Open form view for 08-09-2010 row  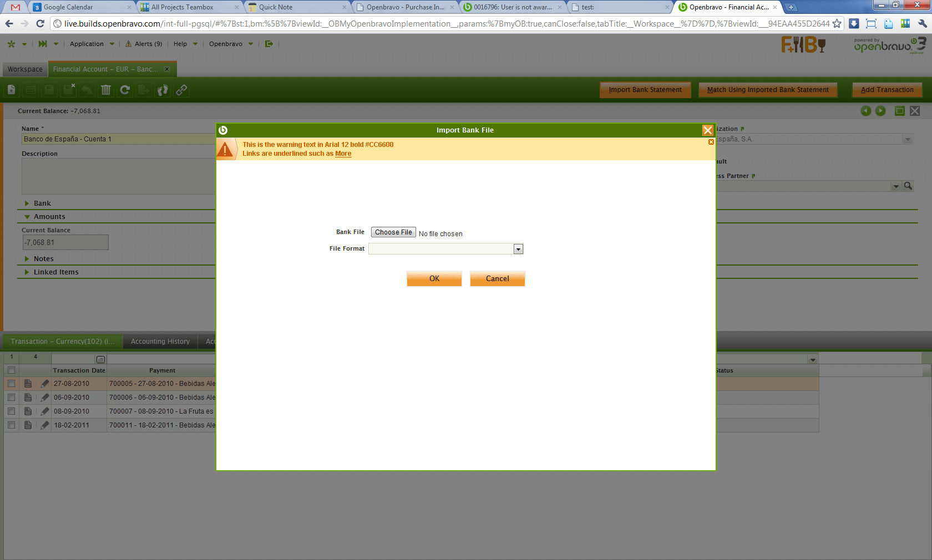pos(28,411)
